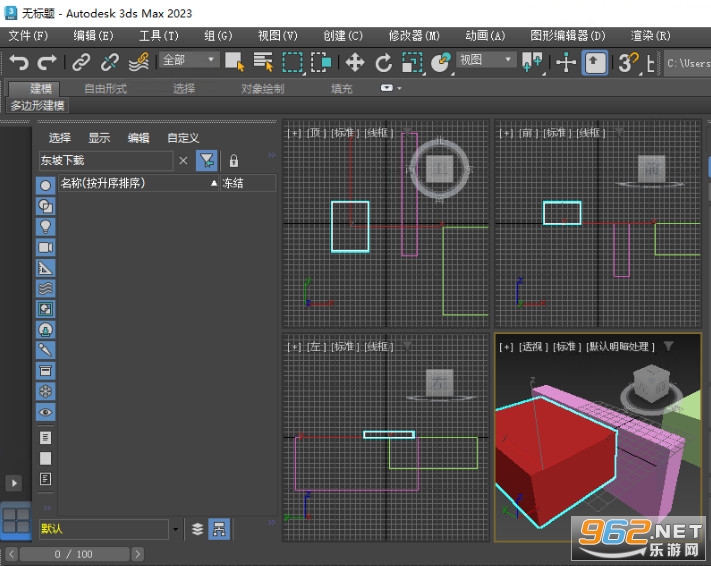Click the 多边形建模 panel button
711x566 pixels.
(38, 106)
